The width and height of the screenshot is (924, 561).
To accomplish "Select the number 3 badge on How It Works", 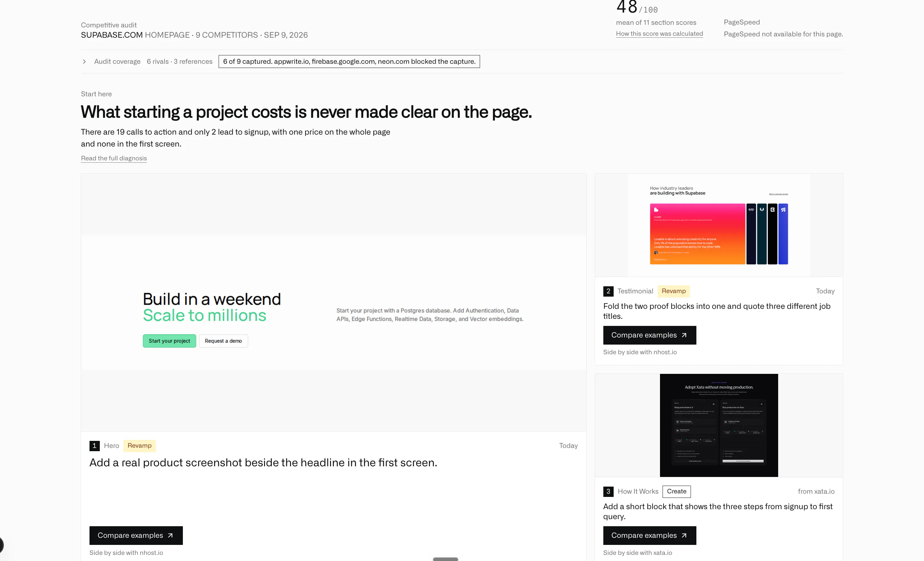I will click(x=608, y=491).
